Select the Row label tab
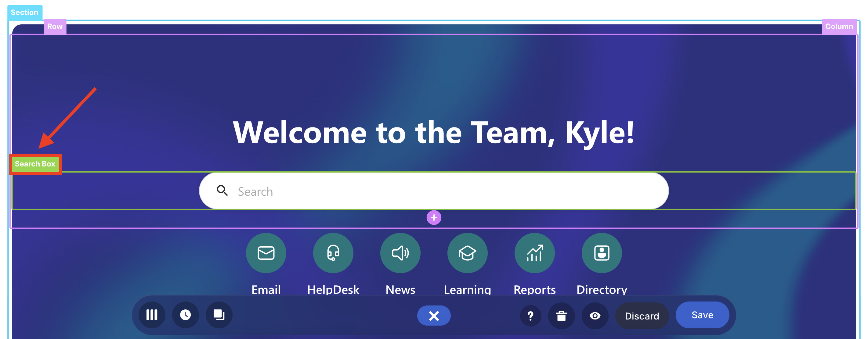 55,27
